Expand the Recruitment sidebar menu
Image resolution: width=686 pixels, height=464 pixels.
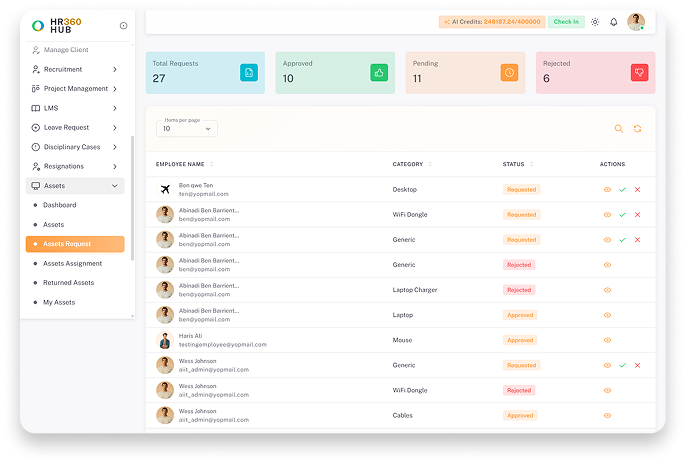click(75, 70)
